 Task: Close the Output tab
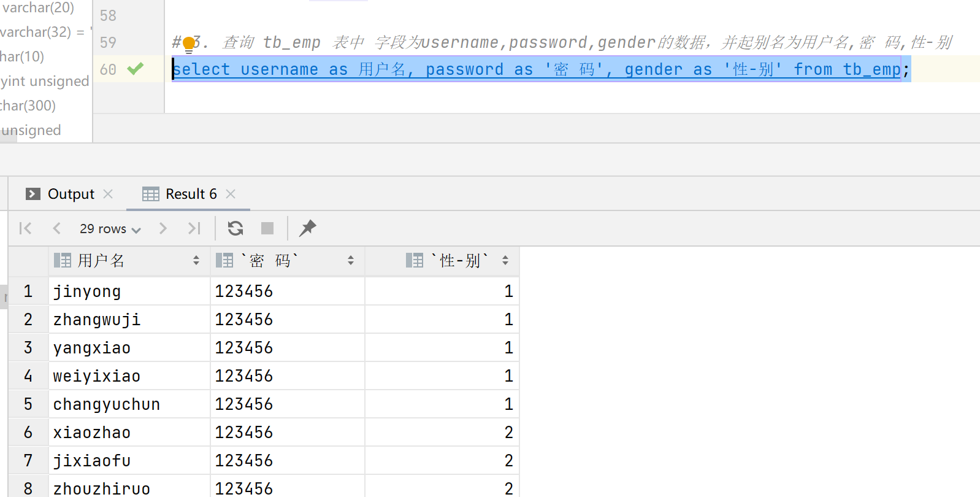pos(108,194)
